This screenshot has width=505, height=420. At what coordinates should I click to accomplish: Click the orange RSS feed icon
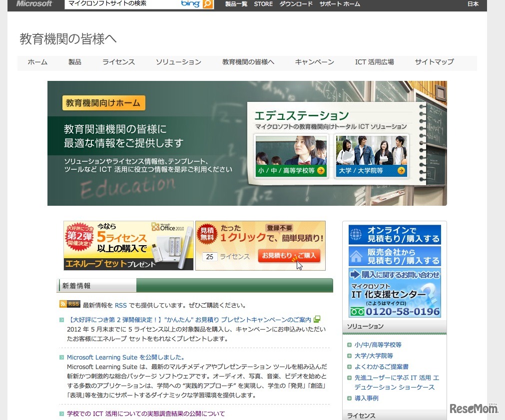click(x=69, y=304)
